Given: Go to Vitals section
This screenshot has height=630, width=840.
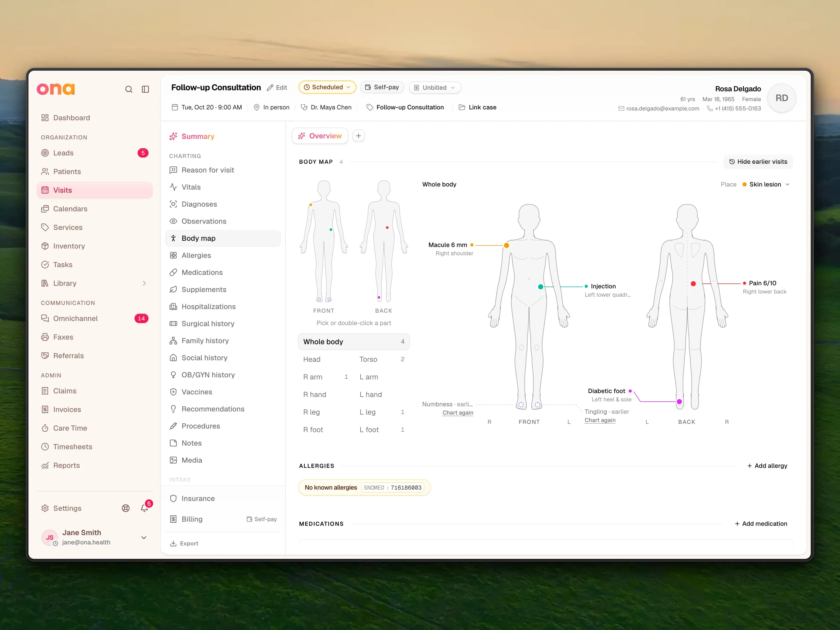Looking at the screenshot, I should [222, 187].
